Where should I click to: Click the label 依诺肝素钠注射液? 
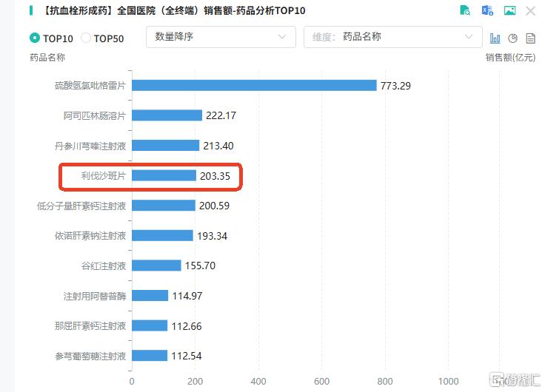(90, 236)
